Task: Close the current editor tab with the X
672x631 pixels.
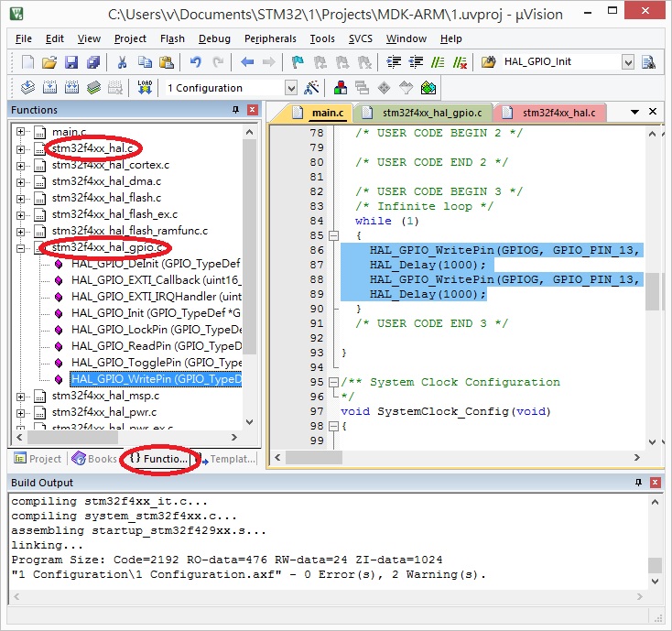Action: 653,112
